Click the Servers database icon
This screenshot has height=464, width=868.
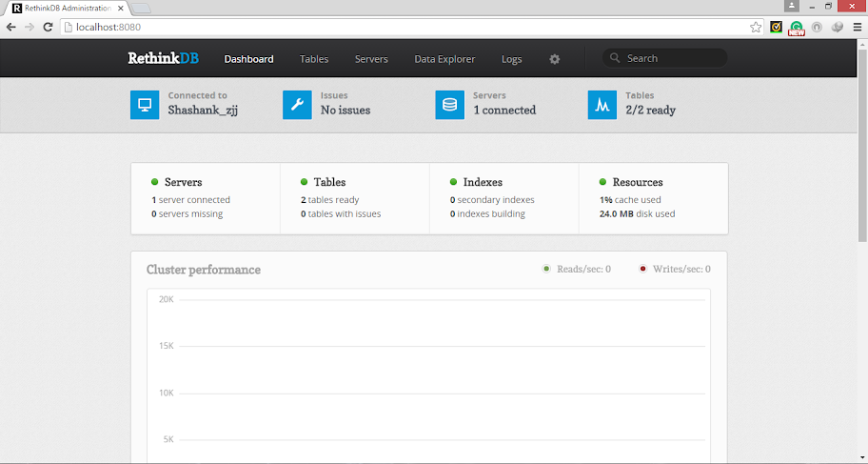[x=450, y=105]
